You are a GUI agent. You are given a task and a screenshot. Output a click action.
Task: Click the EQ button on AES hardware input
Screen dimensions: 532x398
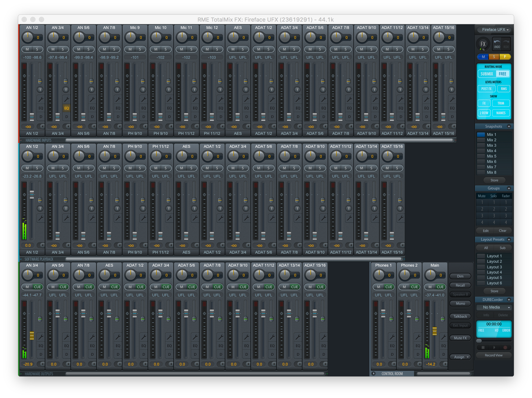point(247,108)
